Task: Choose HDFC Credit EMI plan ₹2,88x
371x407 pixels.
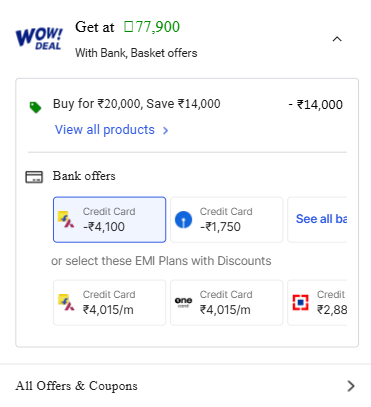Action: click(317, 303)
